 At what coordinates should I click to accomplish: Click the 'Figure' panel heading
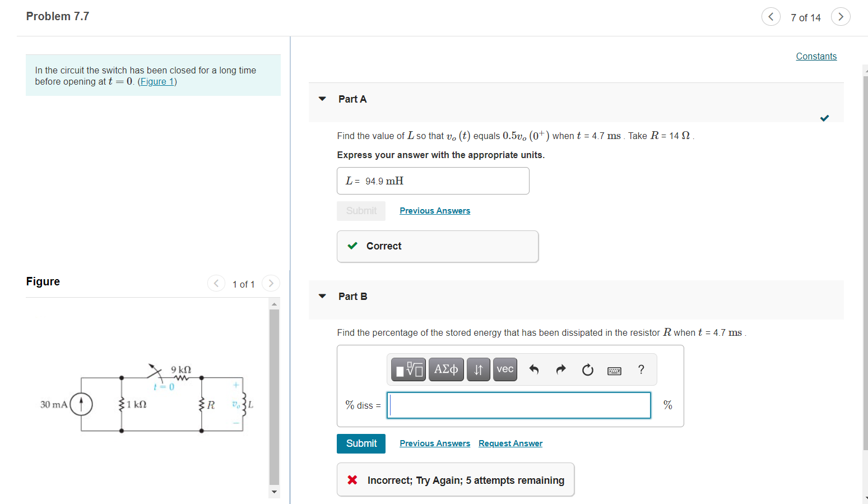[x=43, y=281]
